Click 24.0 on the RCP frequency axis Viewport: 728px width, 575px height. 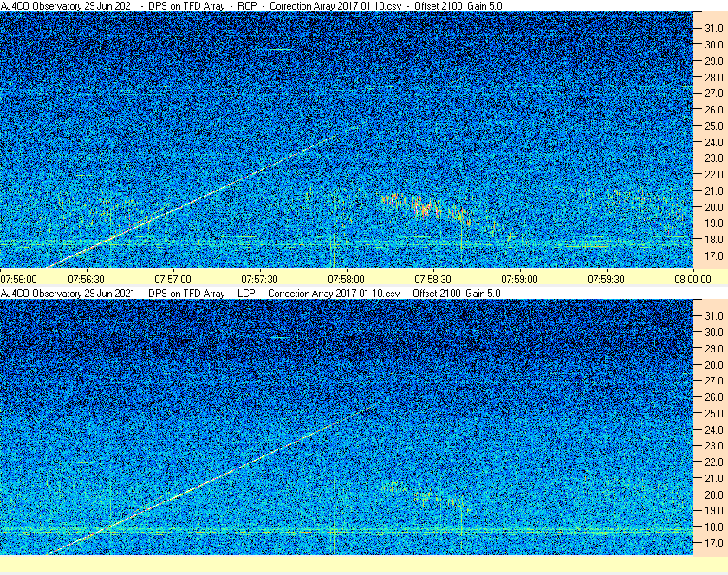714,142
